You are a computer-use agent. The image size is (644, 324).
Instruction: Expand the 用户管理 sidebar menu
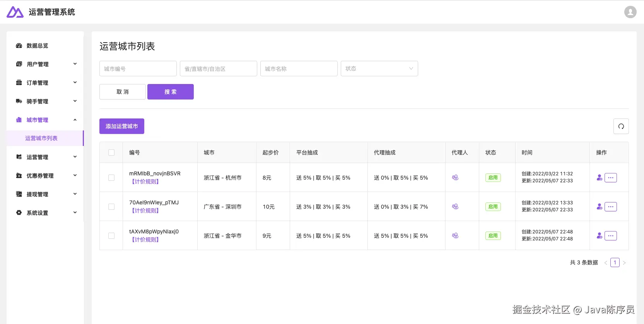(x=46, y=64)
